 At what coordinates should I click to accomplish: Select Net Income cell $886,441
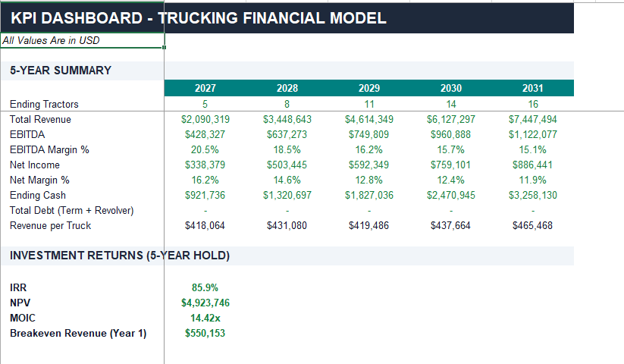[x=533, y=165]
